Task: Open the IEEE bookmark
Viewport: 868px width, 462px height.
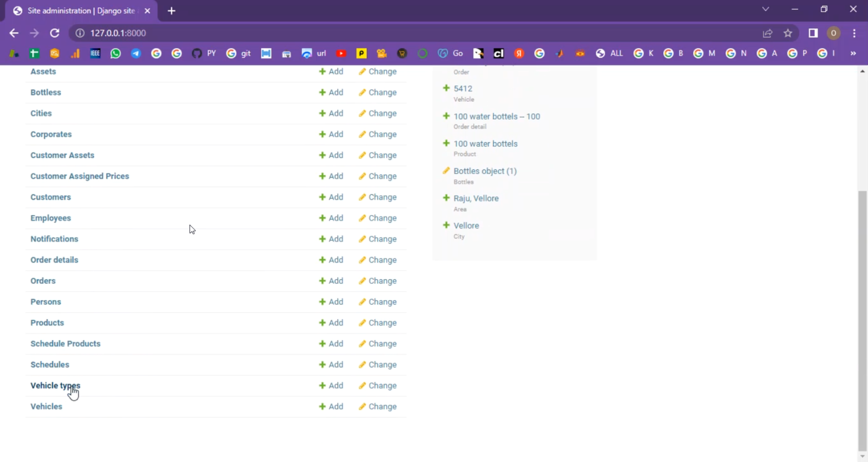Action: (x=95, y=53)
